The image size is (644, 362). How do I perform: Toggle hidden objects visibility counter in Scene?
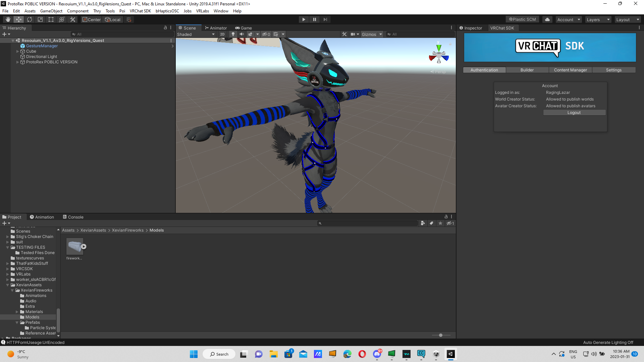266,34
